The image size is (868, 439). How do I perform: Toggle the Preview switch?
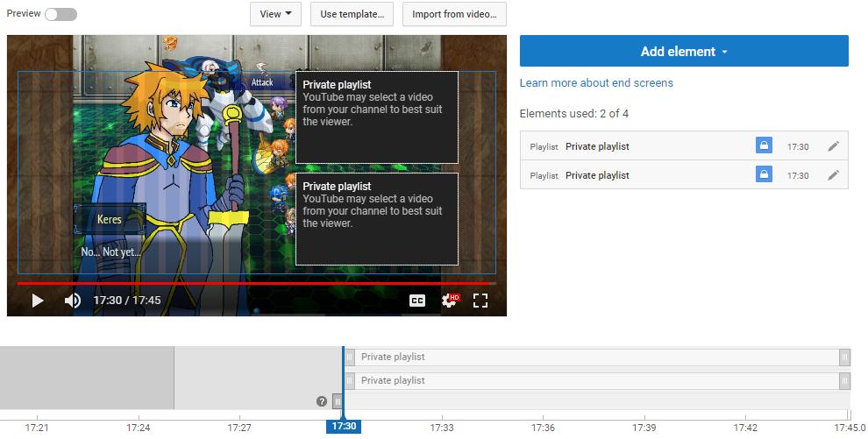coord(60,14)
